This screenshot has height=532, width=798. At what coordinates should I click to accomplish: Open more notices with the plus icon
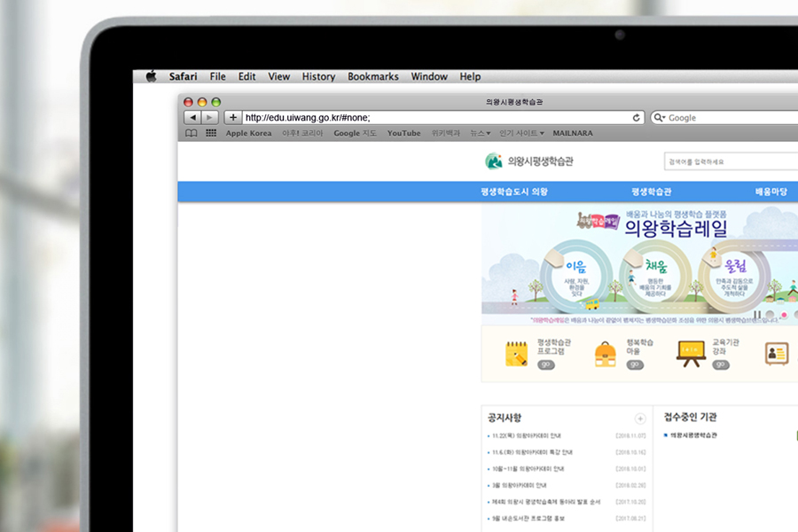[640, 419]
